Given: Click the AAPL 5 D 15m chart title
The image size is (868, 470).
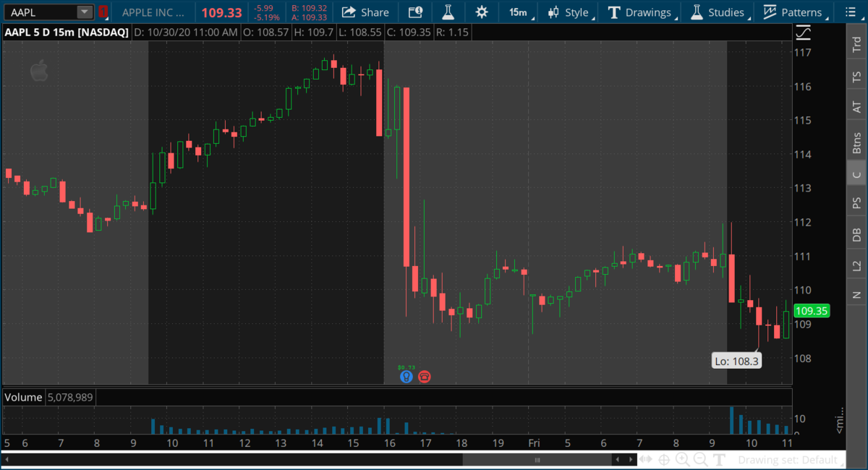Looking at the screenshot, I should 67,33.
